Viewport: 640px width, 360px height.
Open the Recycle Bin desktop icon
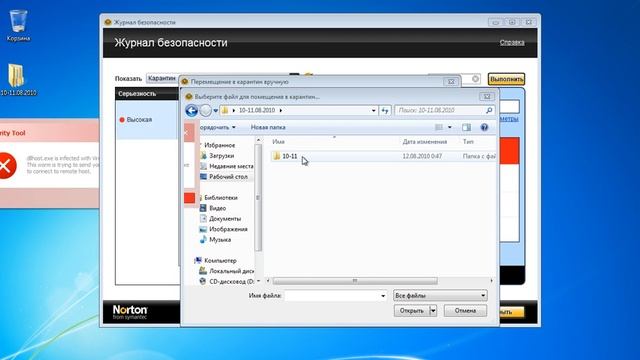coord(18,25)
